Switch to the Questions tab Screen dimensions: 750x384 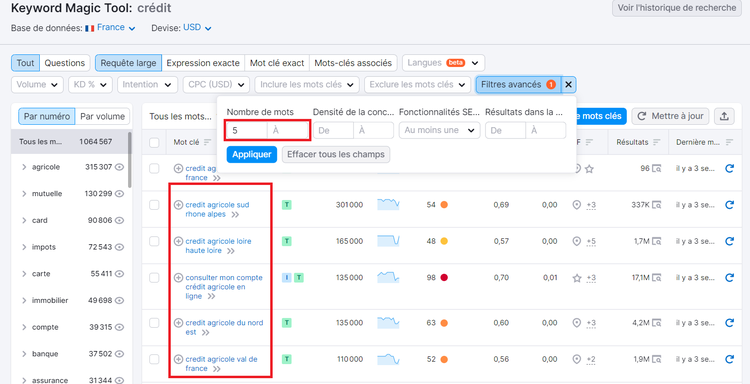65,63
